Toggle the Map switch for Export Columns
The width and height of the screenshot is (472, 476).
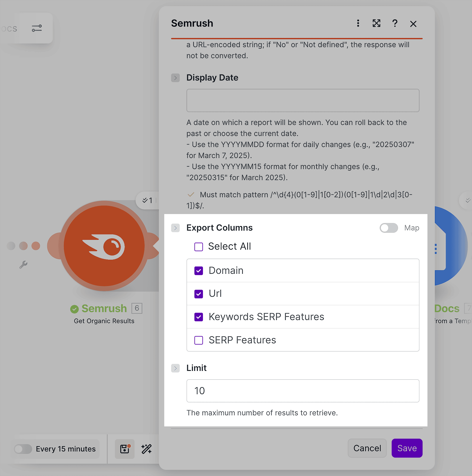(x=389, y=228)
